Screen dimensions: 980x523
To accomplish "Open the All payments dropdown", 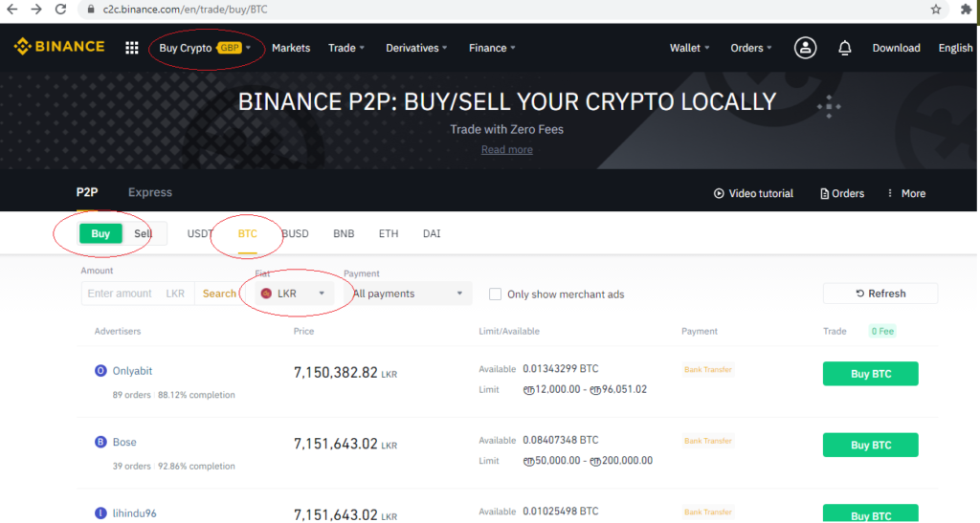I will point(408,294).
